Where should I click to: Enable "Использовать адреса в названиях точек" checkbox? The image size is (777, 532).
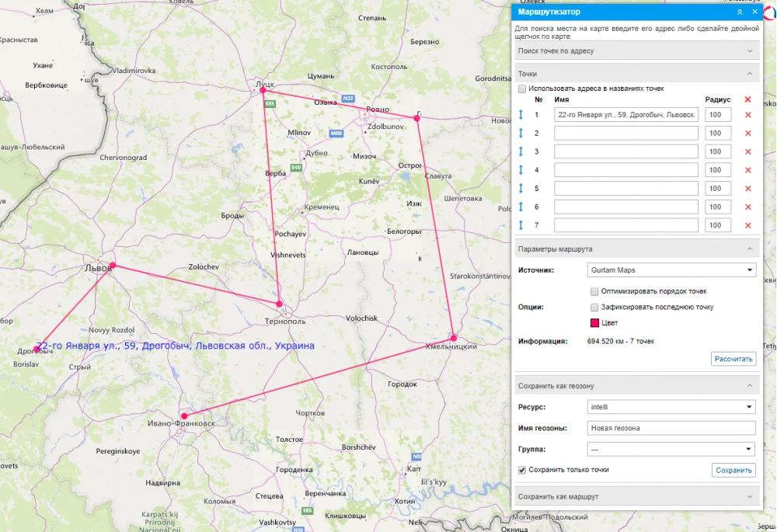[522, 89]
